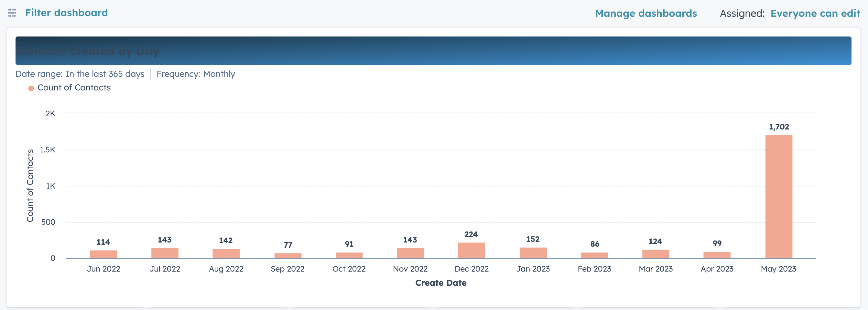Viewport: 868px width, 310px height.
Task: Click the 86 data label
Action: [595, 244]
